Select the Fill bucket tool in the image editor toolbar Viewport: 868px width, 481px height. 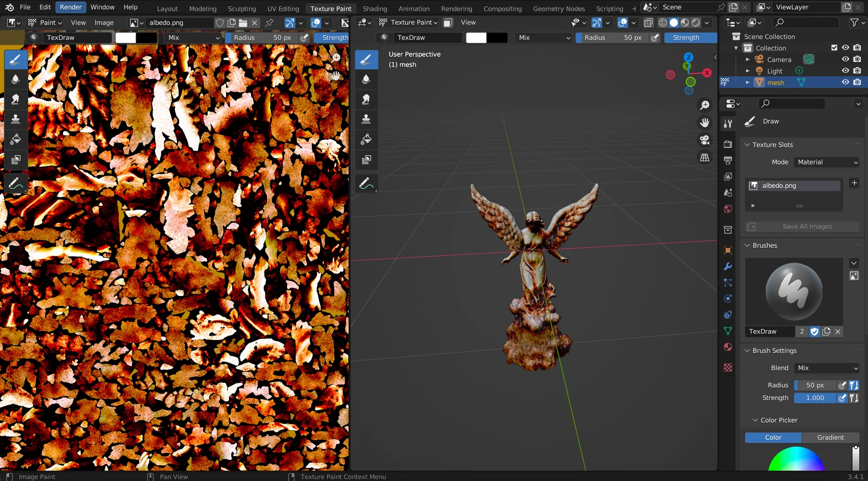coord(16,139)
